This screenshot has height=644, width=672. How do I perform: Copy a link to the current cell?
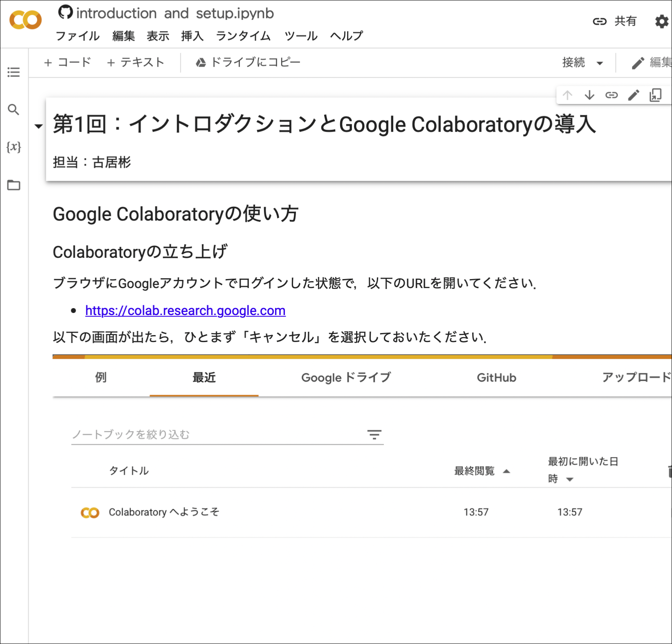pyautogui.click(x=612, y=95)
